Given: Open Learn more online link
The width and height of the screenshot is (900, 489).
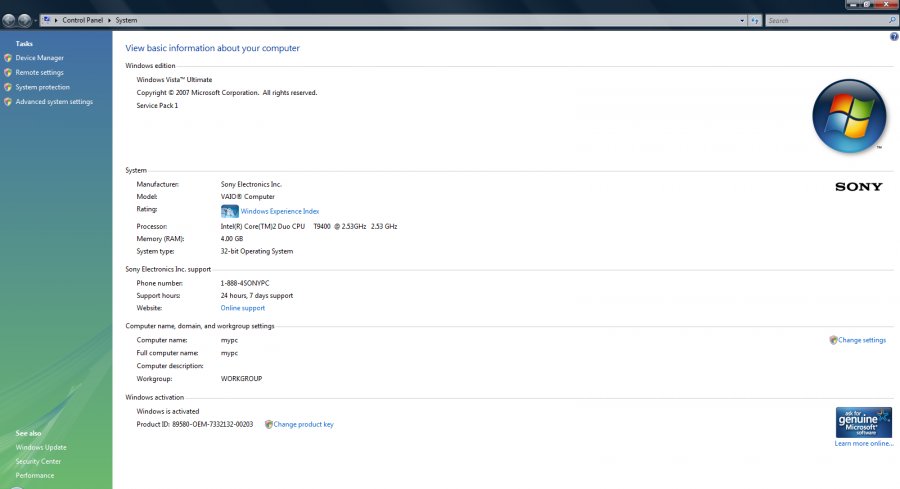Looking at the screenshot, I should 864,444.
